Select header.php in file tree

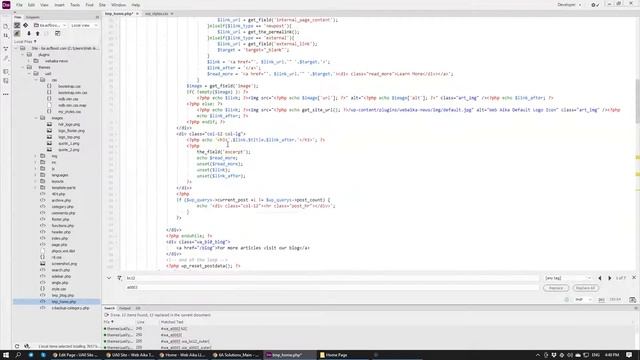tap(61, 232)
